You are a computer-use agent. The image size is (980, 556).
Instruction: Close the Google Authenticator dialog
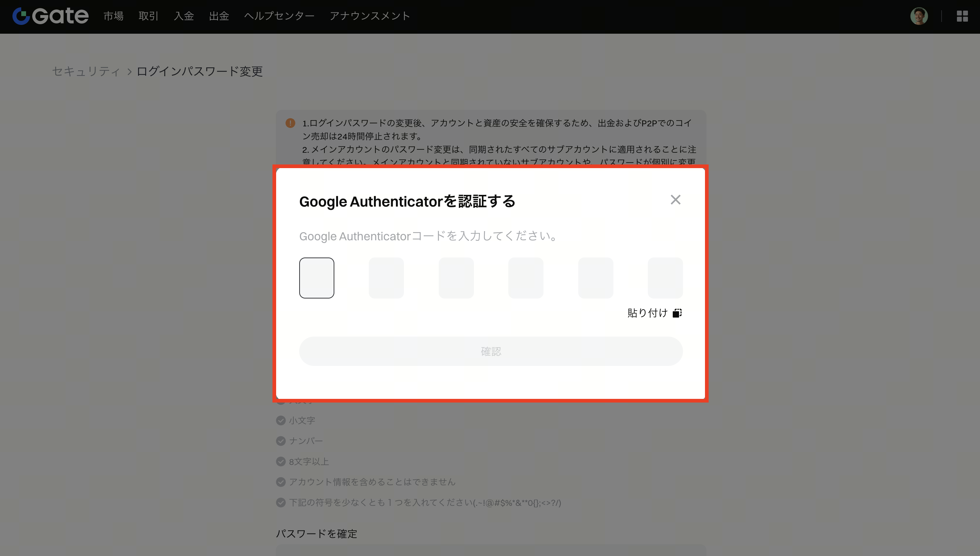click(x=675, y=200)
